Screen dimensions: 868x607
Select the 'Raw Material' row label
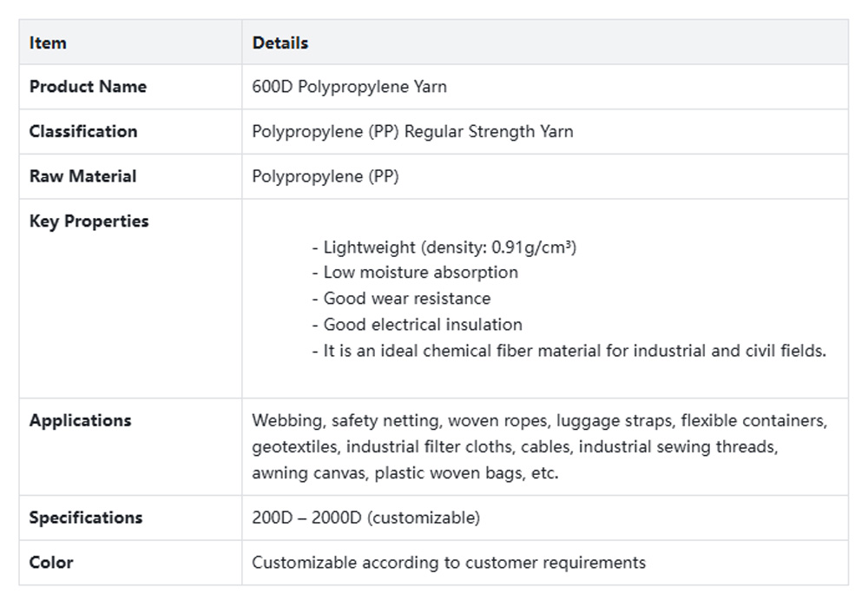(x=82, y=176)
